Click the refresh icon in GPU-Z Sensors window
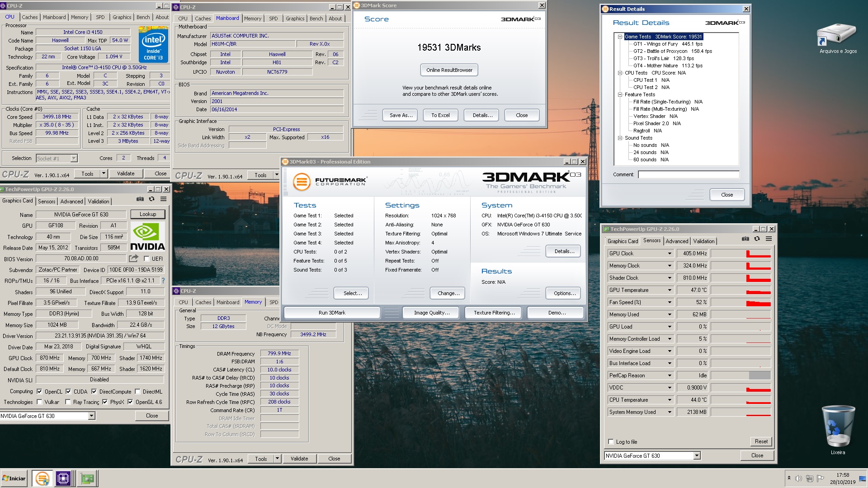 (757, 239)
